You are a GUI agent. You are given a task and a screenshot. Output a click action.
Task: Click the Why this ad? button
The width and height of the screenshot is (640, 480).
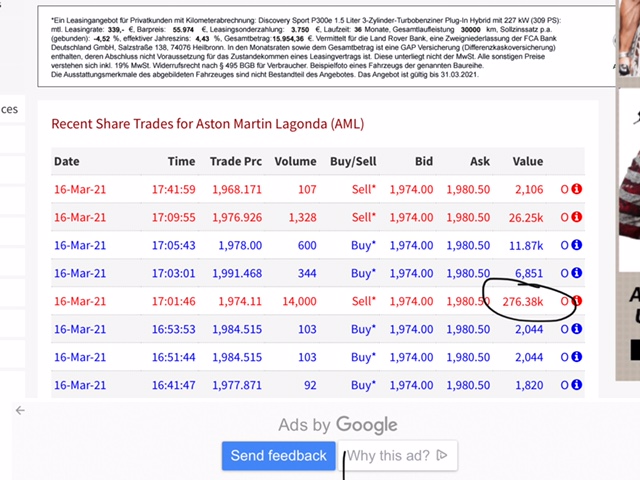pyautogui.click(x=397, y=456)
